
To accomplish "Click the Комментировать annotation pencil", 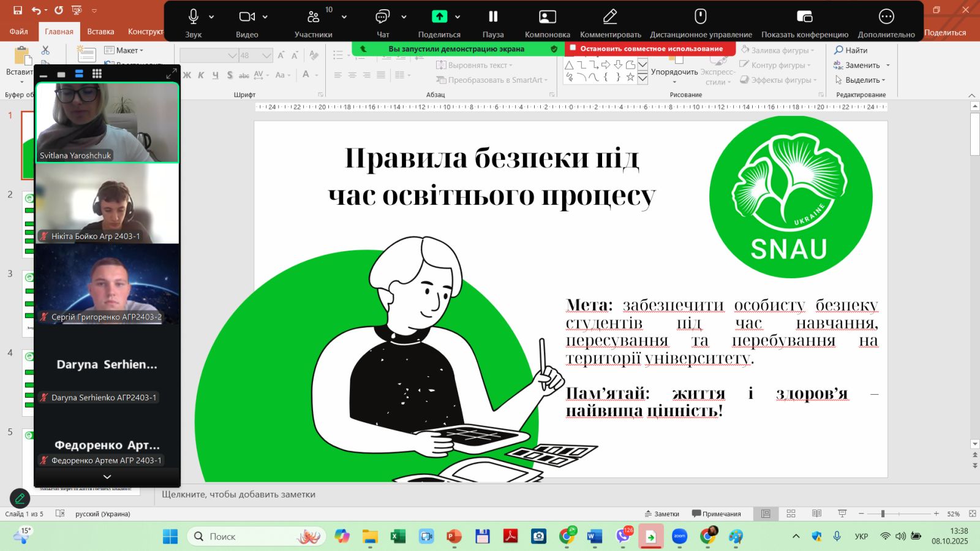I will pos(610,17).
